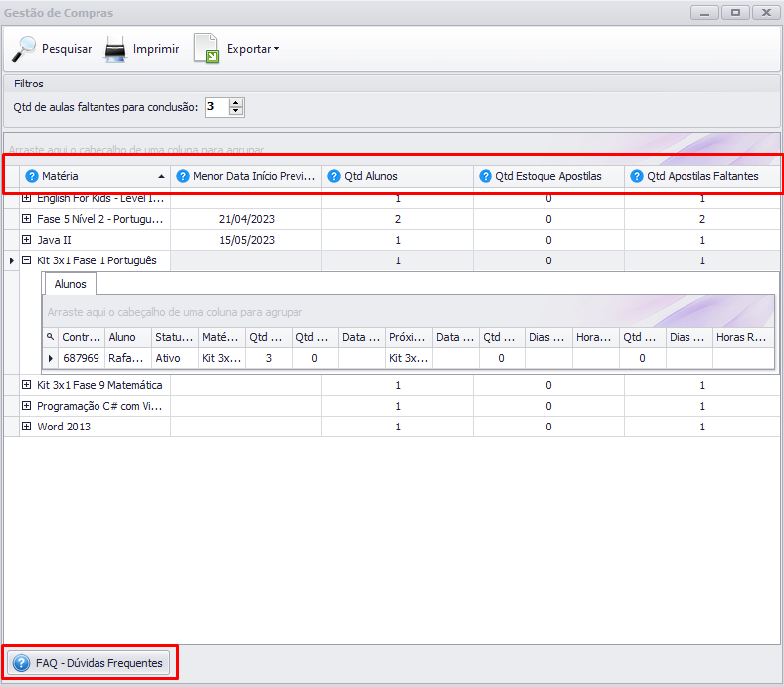Expand the Word 2013 row

(27, 427)
